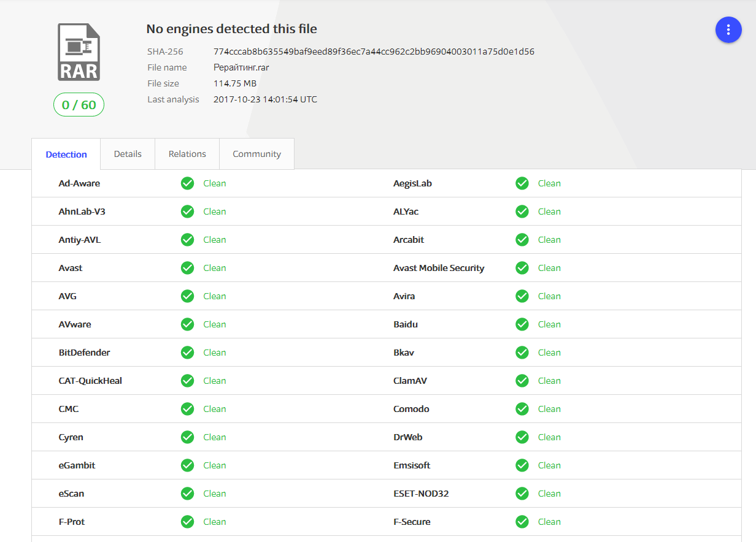The height and width of the screenshot is (542, 756).
Task: Open the Relations tab
Action: pos(187,154)
